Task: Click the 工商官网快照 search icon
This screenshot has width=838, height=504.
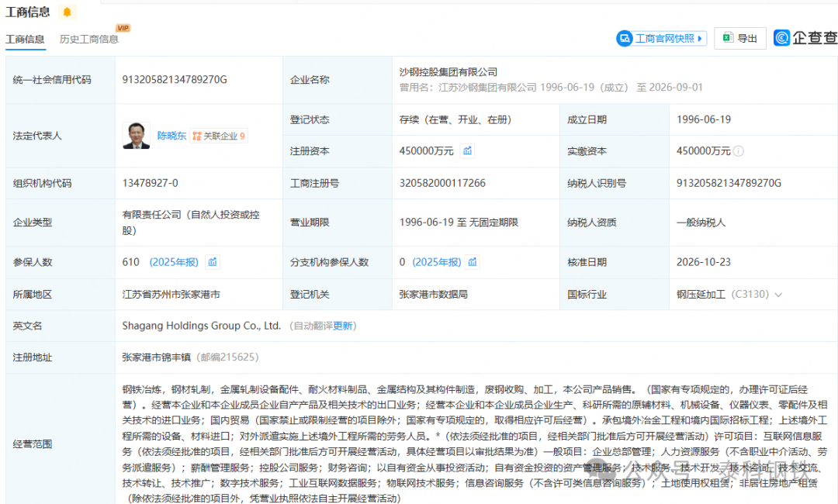Action: pyautogui.click(x=624, y=39)
